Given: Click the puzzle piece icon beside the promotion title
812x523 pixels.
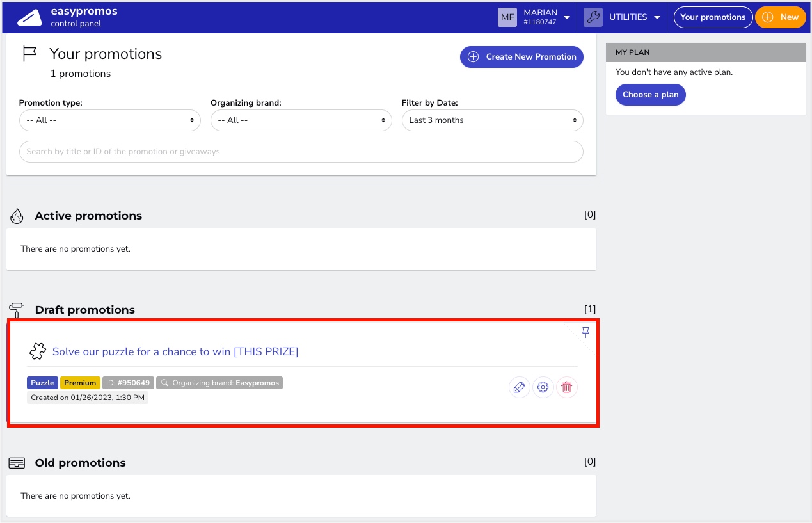Looking at the screenshot, I should pos(37,351).
